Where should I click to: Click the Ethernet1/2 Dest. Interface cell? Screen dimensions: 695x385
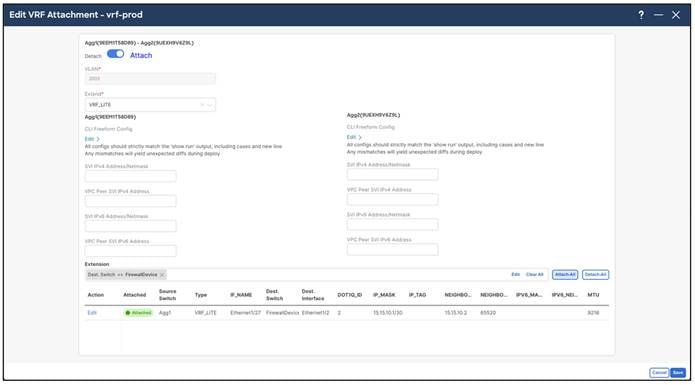[x=316, y=313]
